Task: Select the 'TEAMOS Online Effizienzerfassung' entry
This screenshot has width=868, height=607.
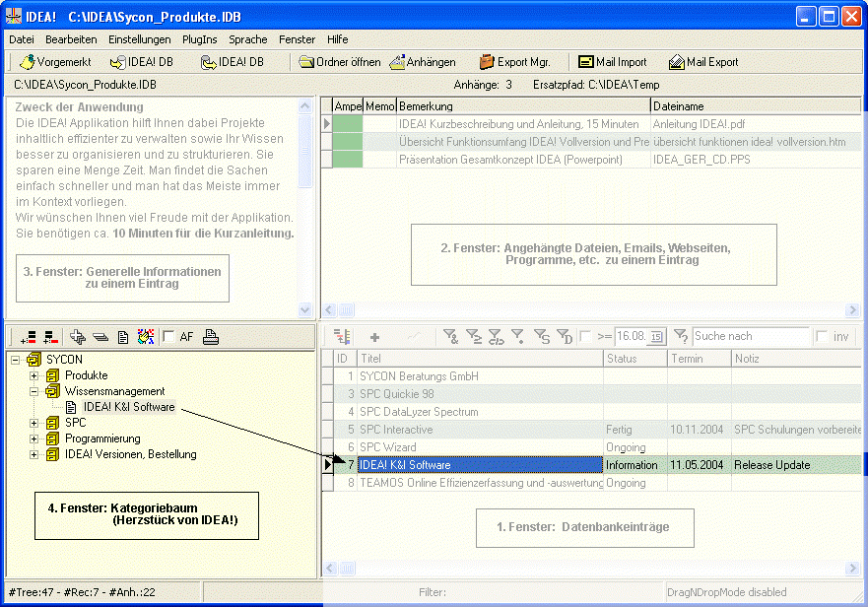Action: (481, 483)
